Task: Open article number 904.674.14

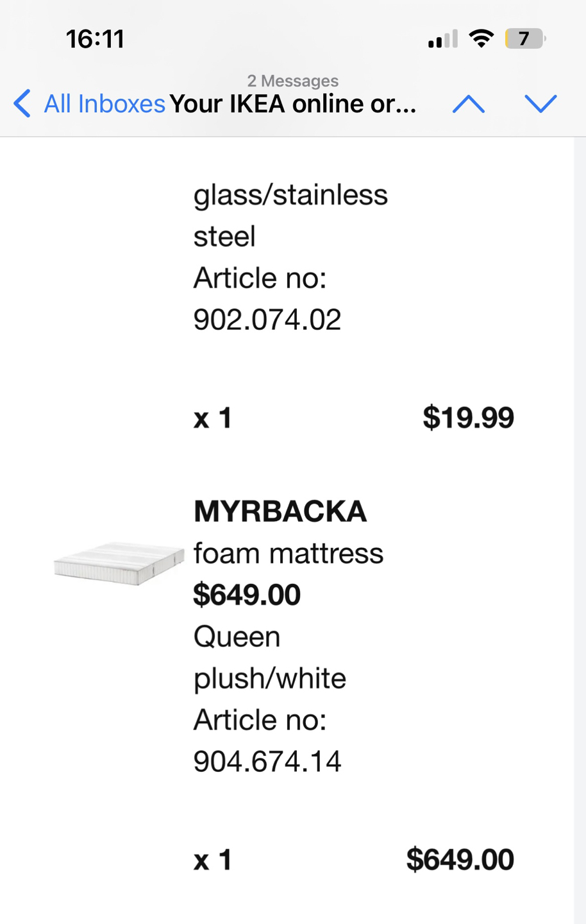Action: coord(267,762)
